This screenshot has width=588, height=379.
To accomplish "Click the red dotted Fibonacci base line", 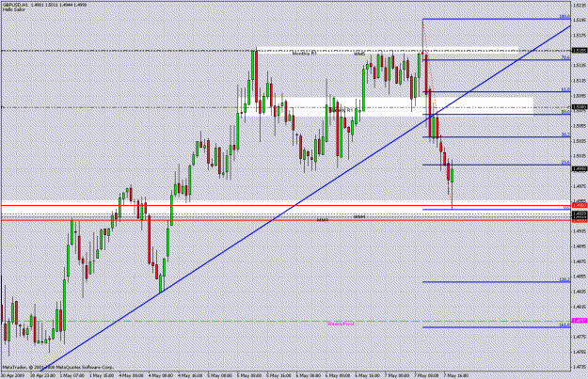I will click(437, 113).
